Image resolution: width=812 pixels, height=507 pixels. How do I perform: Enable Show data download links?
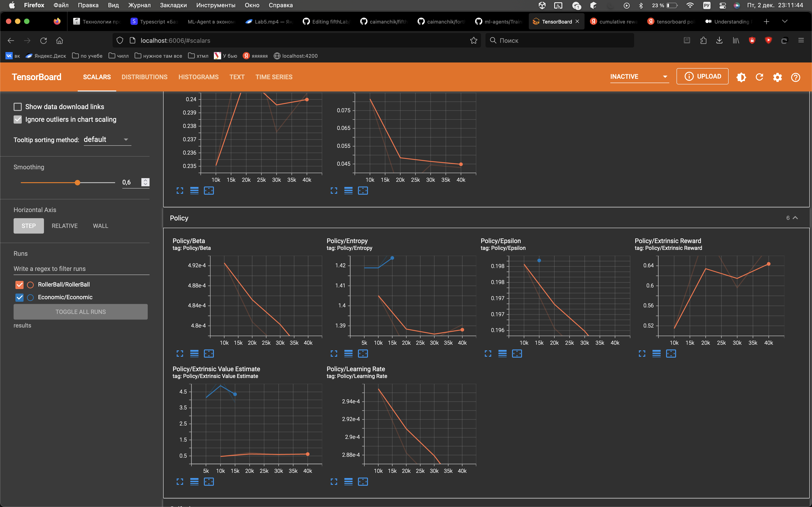[x=17, y=107]
